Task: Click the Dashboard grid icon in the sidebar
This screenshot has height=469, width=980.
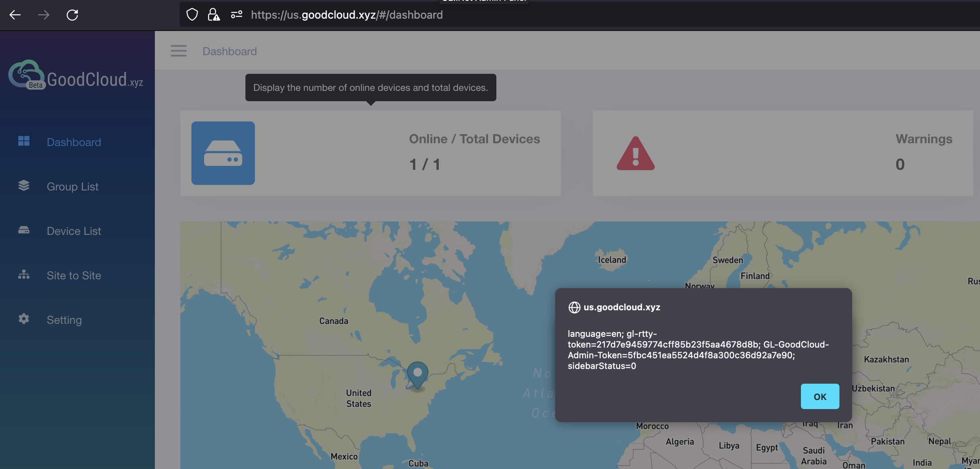Action: [x=24, y=141]
